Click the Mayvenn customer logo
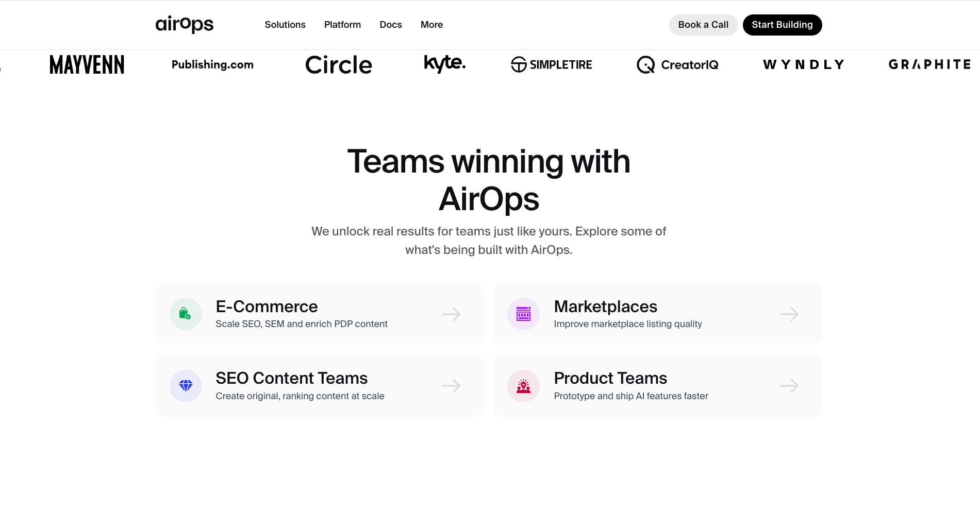 click(x=87, y=65)
